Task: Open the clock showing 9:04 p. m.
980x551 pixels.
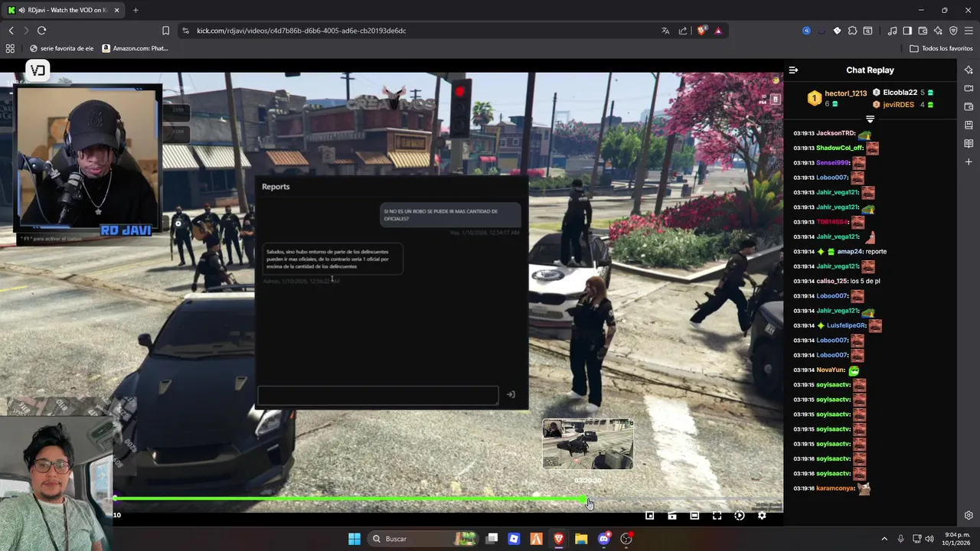Action: click(957, 539)
